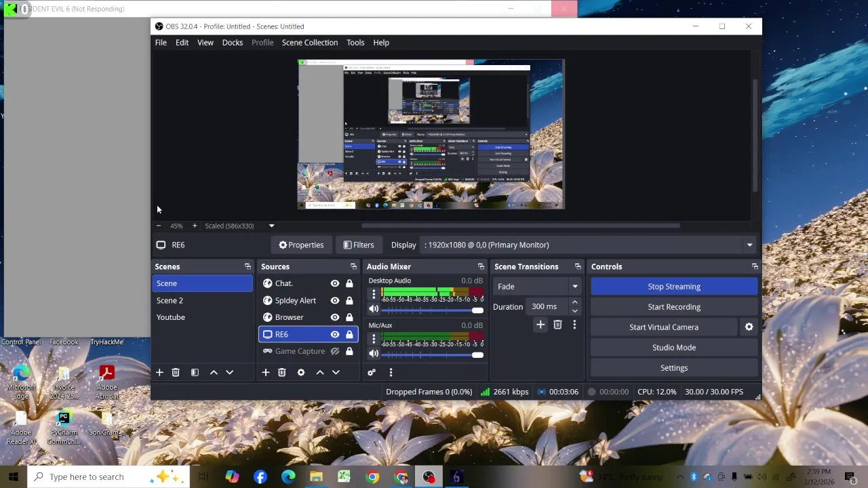This screenshot has width=868, height=488.
Task: Open the preview scaling dropdown
Action: click(271, 226)
